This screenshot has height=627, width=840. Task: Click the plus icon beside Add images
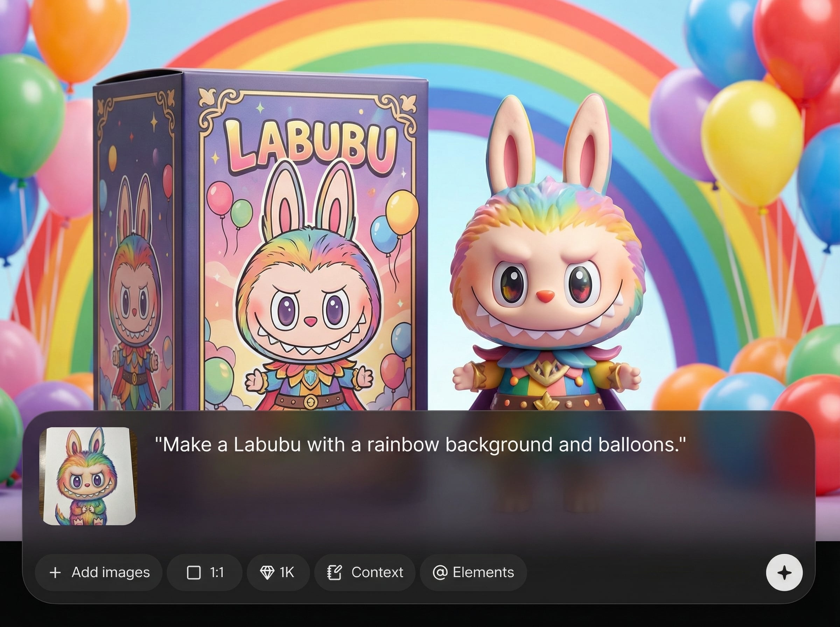pos(55,572)
